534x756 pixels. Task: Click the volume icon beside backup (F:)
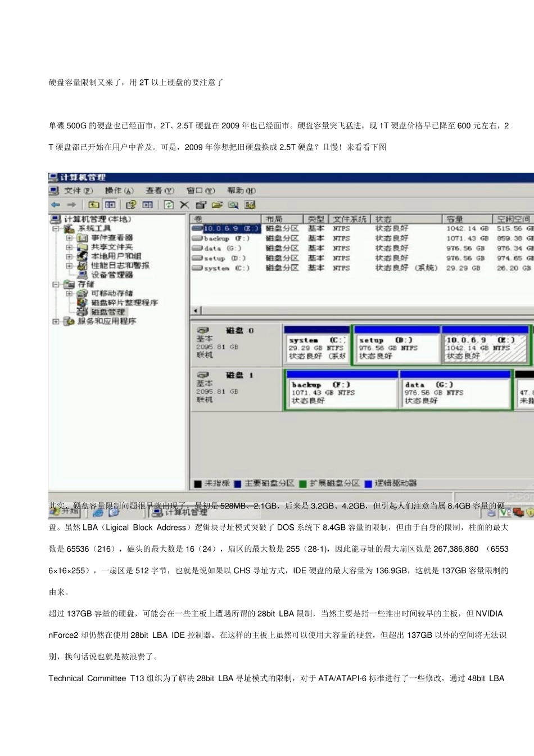(x=197, y=238)
